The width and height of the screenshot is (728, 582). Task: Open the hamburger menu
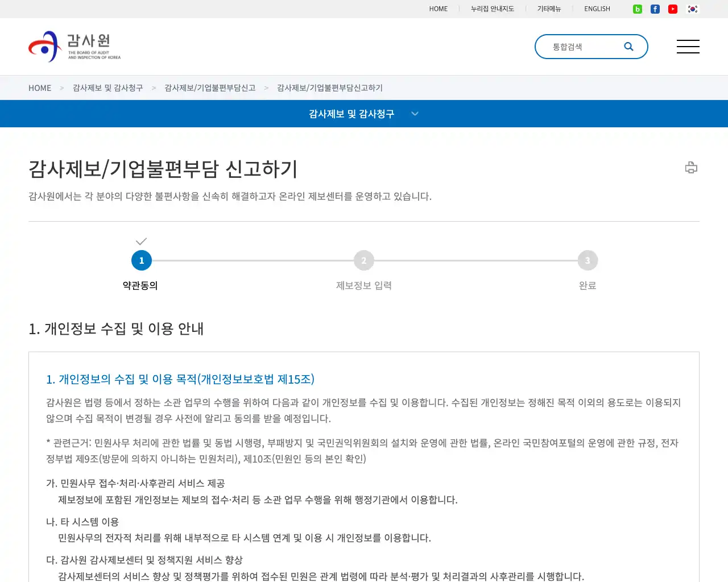click(x=688, y=47)
